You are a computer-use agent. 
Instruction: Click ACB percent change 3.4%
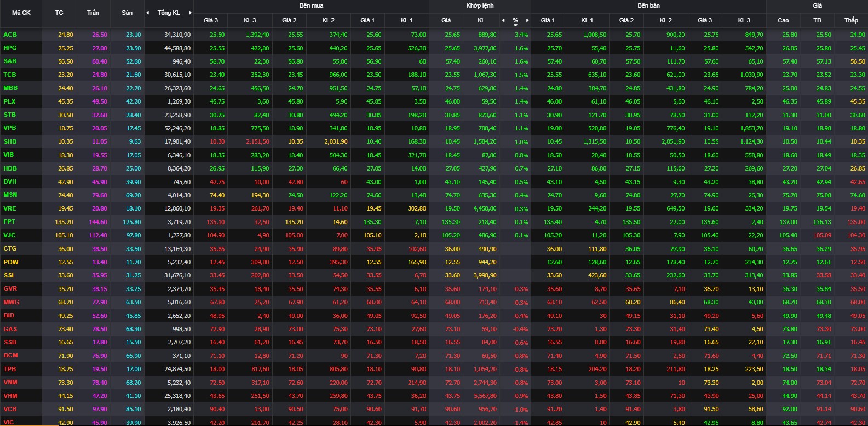[x=521, y=35]
